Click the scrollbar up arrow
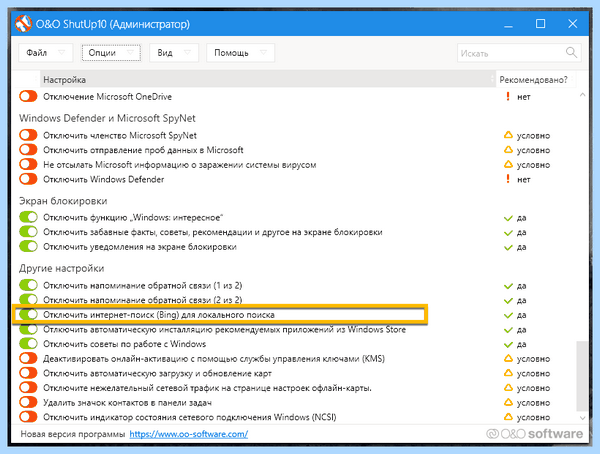Viewport: 600px width, 454px height. coord(582,95)
